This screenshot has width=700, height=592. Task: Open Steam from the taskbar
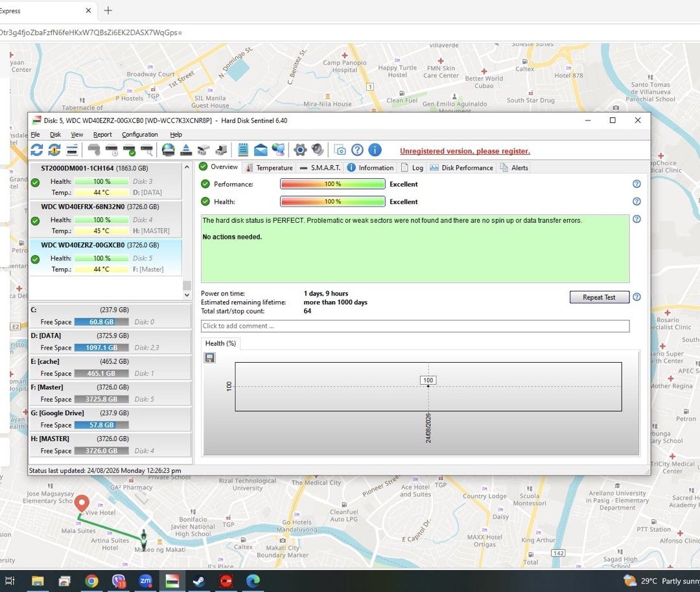pyautogui.click(x=199, y=581)
